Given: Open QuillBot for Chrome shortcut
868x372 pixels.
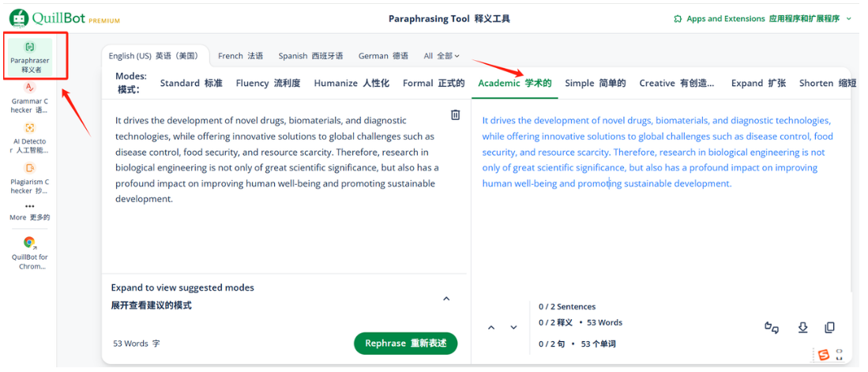Looking at the screenshot, I should tap(30, 254).
